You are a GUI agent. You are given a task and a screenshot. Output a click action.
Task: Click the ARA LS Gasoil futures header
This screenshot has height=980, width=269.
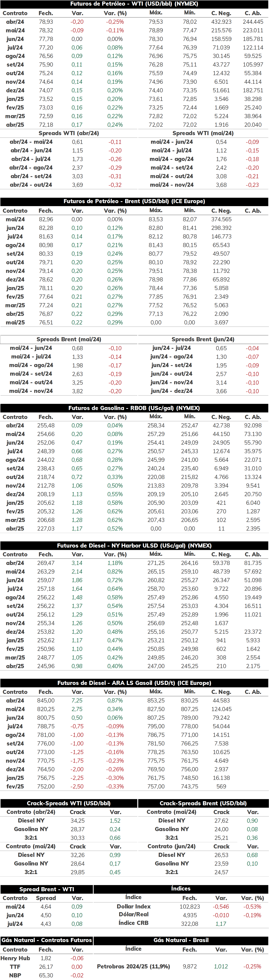[134, 683]
